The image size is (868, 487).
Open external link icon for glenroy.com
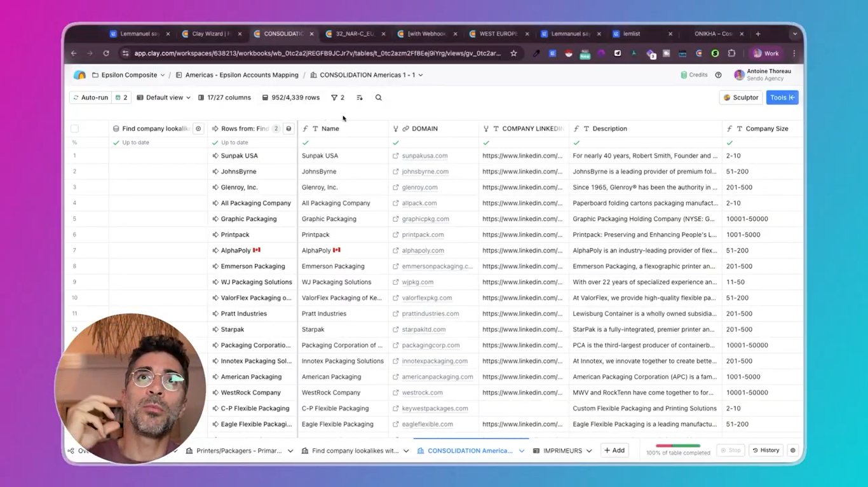396,188
